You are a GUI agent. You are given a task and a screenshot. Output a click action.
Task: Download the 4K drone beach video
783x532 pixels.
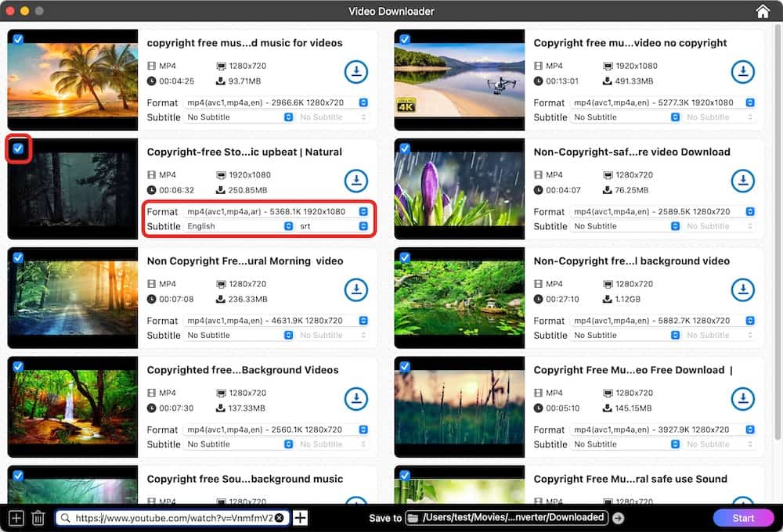coord(742,72)
